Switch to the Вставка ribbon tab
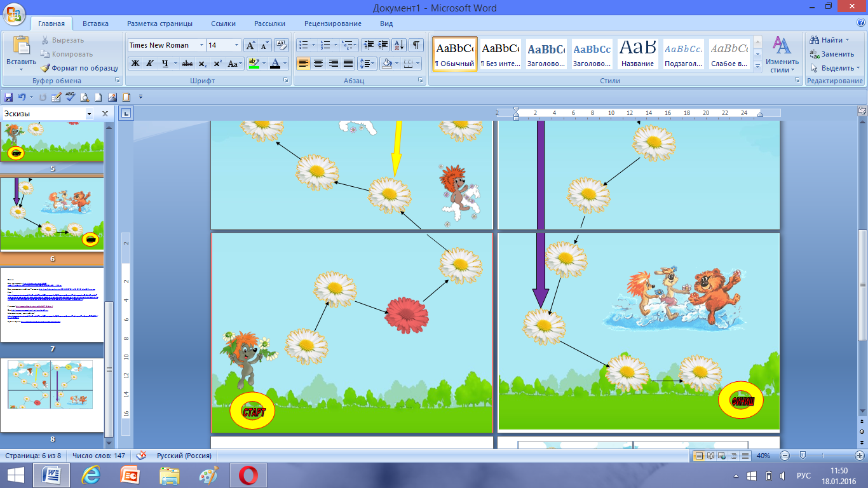The width and height of the screenshot is (868, 488). click(95, 24)
